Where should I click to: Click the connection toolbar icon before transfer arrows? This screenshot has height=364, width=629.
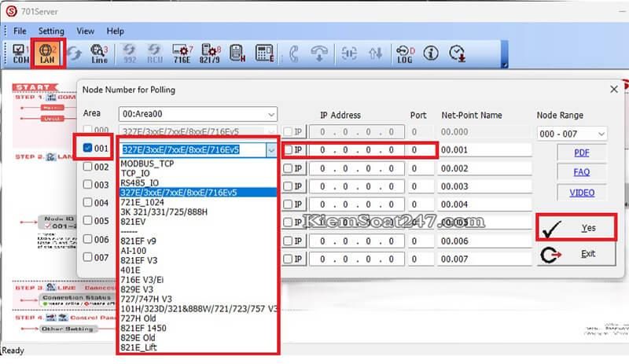pyautogui.click(x=349, y=53)
